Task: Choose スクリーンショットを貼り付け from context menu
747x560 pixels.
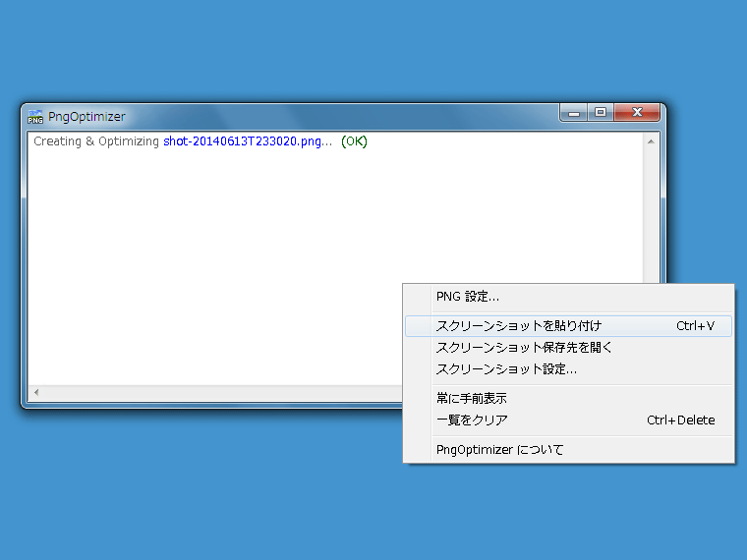Action: pyautogui.click(x=568, y=326)
